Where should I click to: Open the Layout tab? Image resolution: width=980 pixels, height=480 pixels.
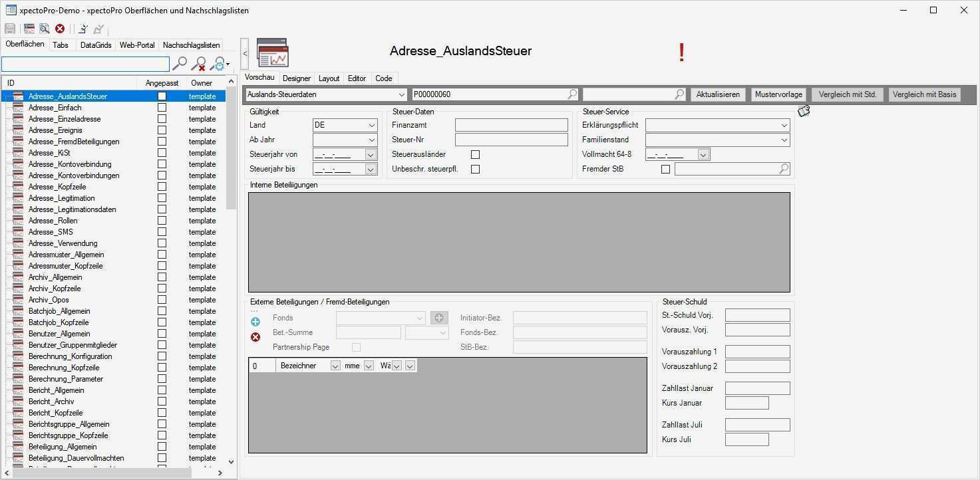click(x=329, y=78)
